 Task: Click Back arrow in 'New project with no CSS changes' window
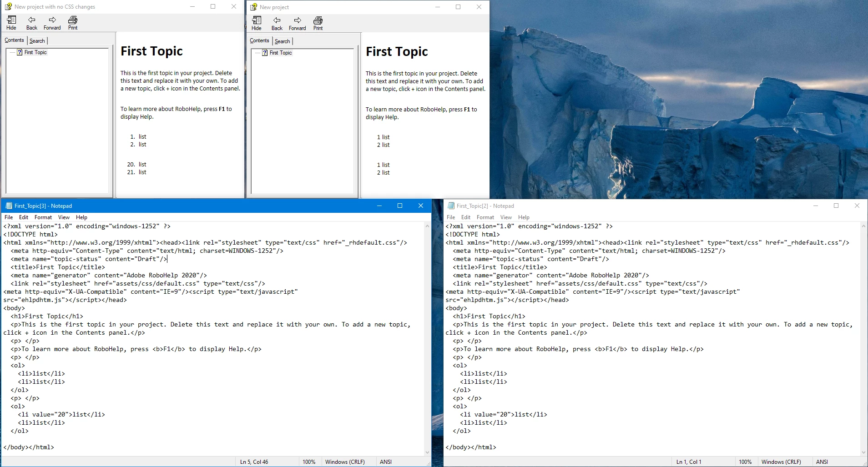[x=32, y=20]
